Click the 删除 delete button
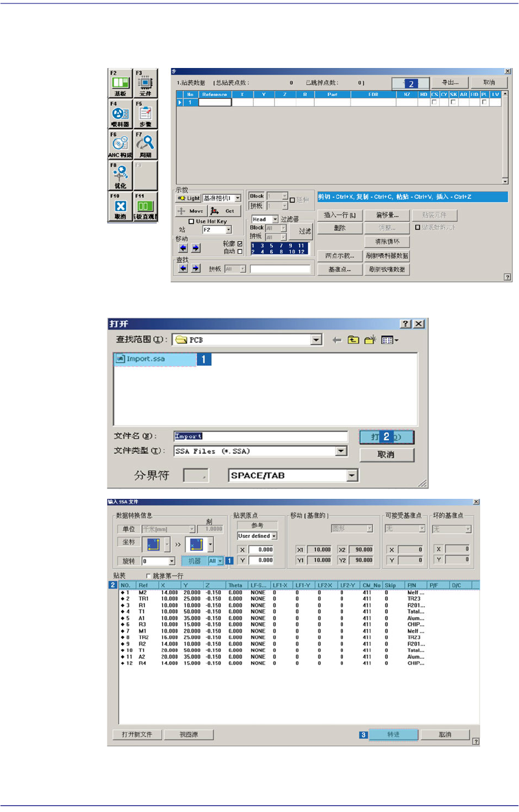Screen dimensions: 519x812 (x=340, y=228)
